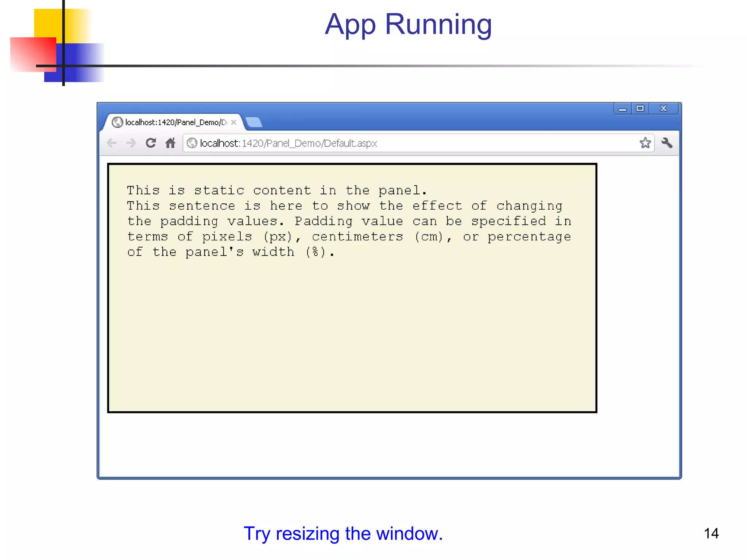The image size is (747, 560).
Task: Click the line "of the panel's width (%)."
Action: click(231, 252)
